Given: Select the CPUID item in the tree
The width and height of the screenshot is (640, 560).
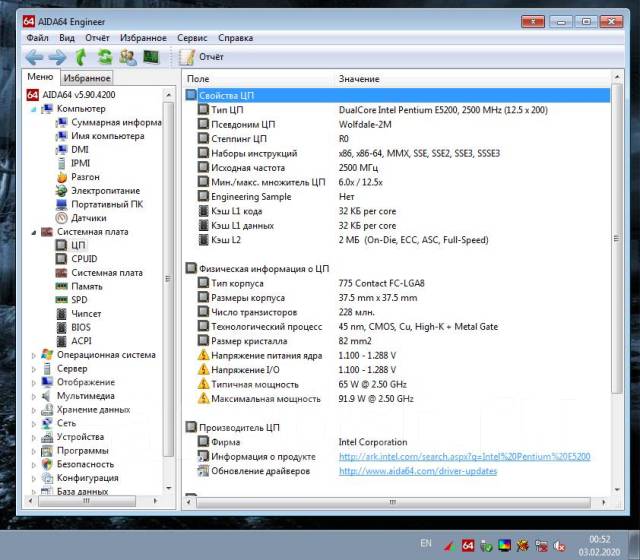Looking at the screenshot, I should (86, 258).
